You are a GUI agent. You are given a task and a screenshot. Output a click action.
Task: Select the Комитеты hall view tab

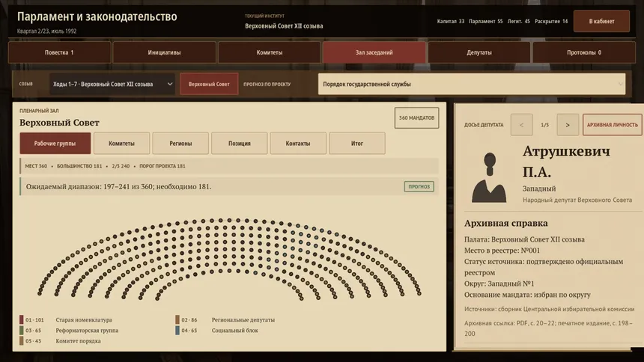(x=121, y=144)
